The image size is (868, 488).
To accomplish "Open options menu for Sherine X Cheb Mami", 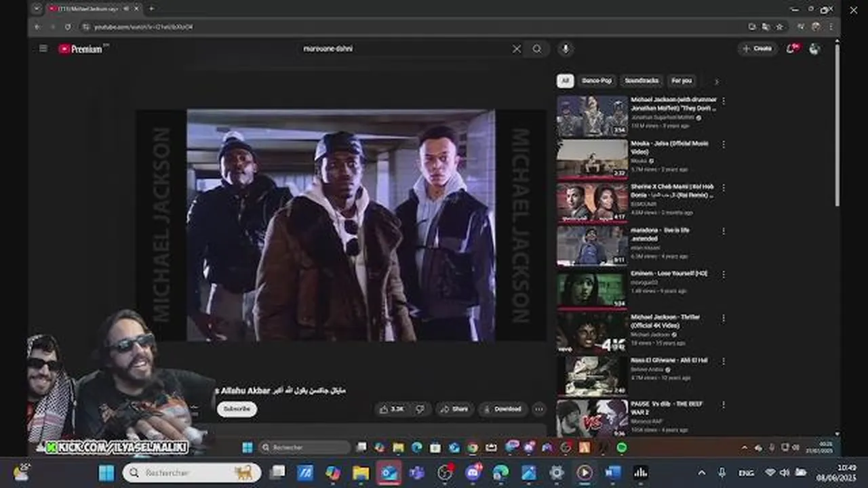I will click(724, 188).
